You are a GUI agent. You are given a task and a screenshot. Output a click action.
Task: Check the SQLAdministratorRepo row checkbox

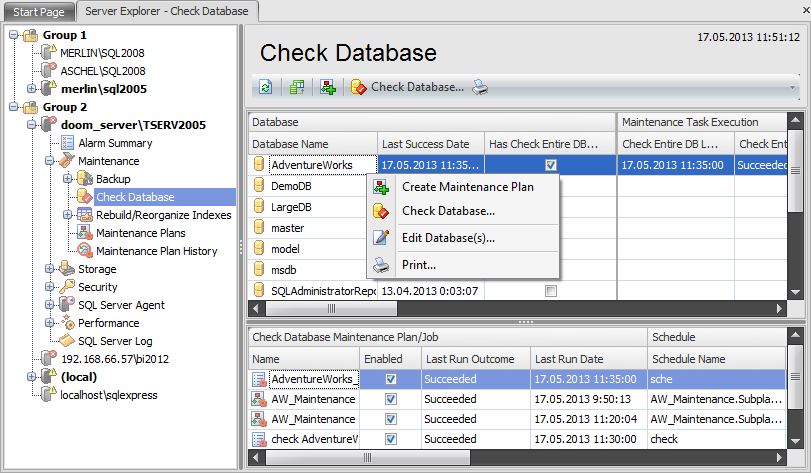[550, 291]
